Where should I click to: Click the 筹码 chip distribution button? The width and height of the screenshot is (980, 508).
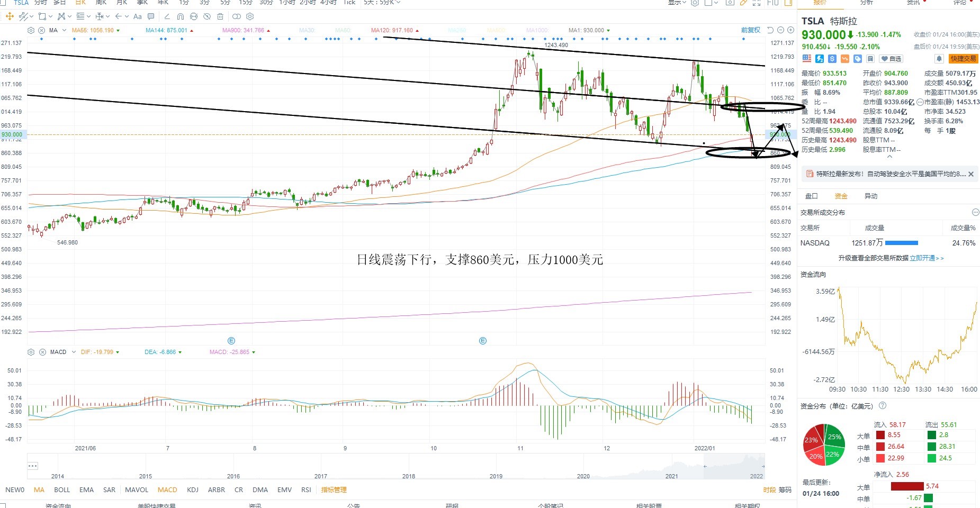click(x=785, y=490)
